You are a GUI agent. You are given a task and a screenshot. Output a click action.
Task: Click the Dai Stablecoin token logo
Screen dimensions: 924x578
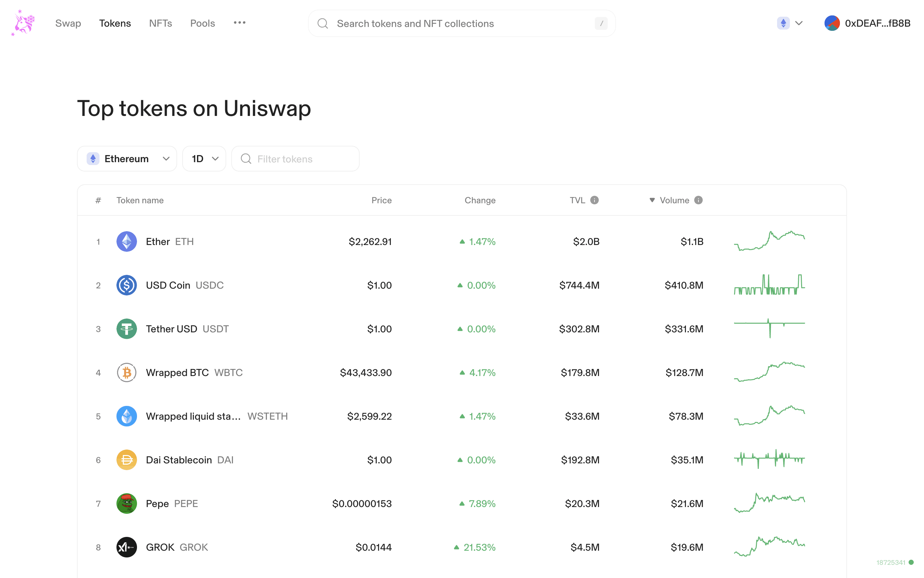click(127, 460)
